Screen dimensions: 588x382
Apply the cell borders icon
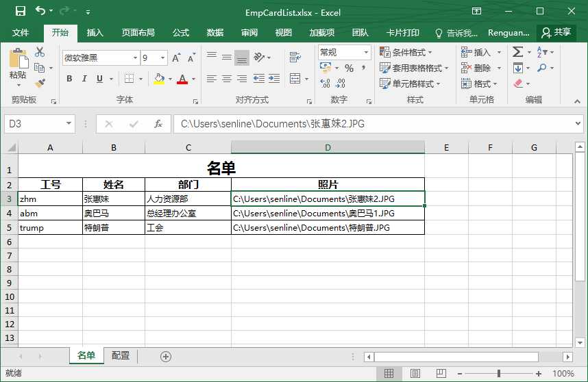click(129, 79)
